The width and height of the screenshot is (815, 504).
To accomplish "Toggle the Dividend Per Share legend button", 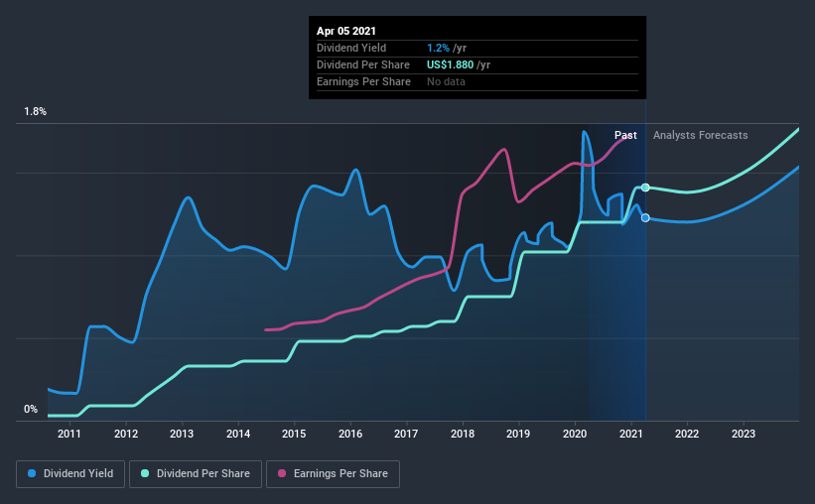I will coord(196,474).
